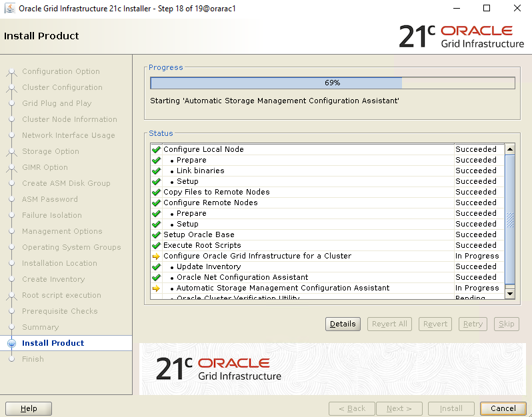Viewport: 532px width, 417px height.
Task: Select Cluster Configuration step in sidebar
Action: coord(62,87)
